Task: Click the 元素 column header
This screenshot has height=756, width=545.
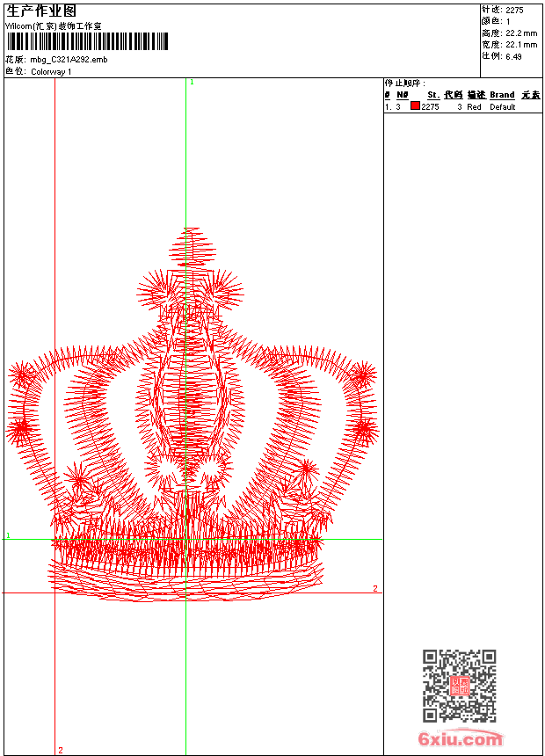Action: point(531,95)
